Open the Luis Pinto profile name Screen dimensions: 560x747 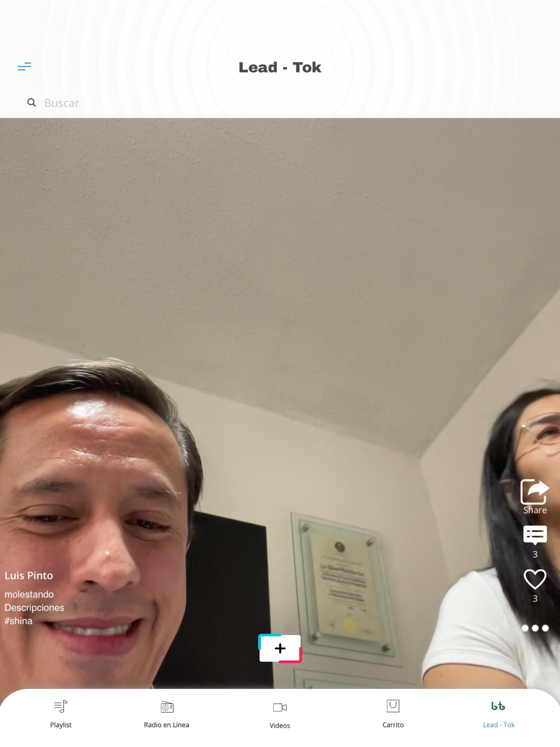click(x=29, y=576)
